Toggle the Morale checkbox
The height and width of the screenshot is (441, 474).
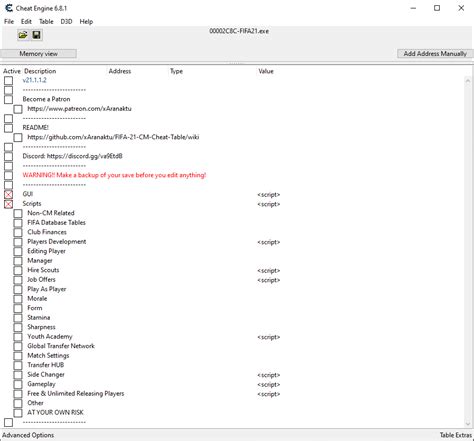(x=18, y=299)
